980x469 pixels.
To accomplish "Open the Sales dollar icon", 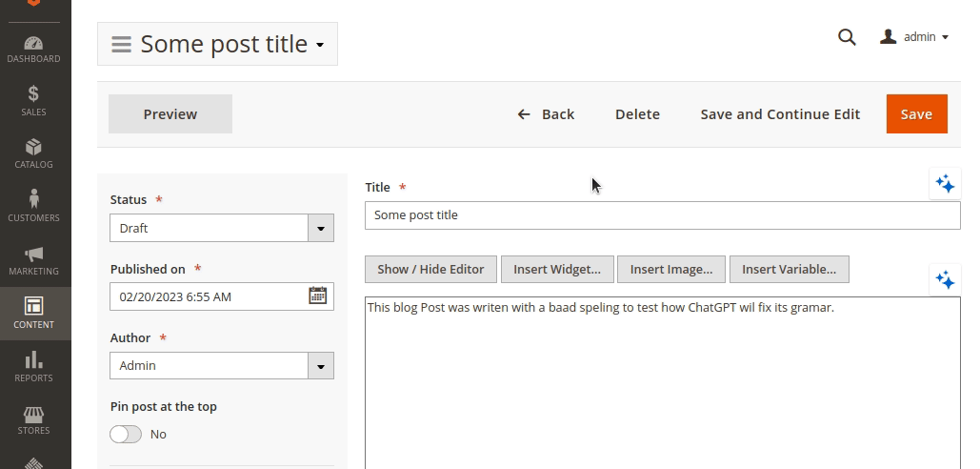I will click(x=34, y=93).
